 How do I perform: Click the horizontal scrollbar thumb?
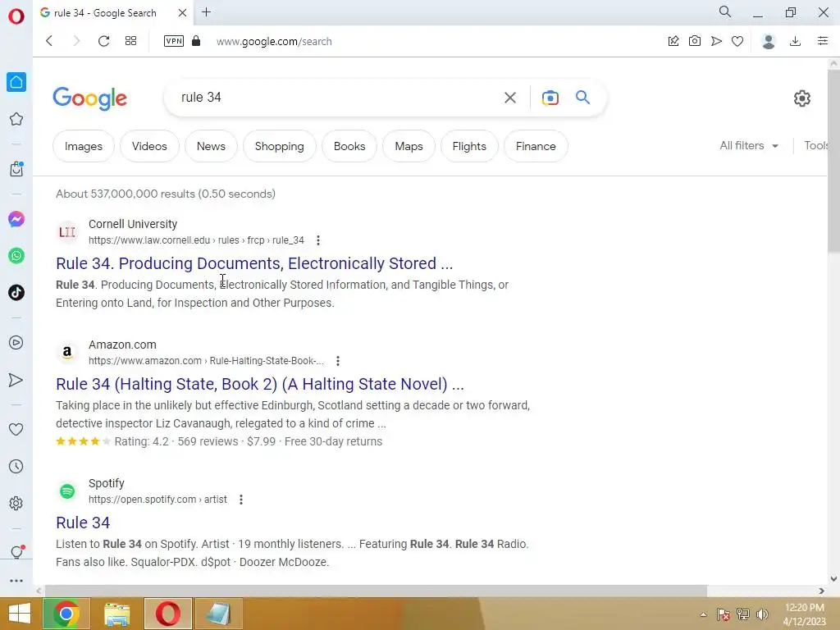(376, 591)
